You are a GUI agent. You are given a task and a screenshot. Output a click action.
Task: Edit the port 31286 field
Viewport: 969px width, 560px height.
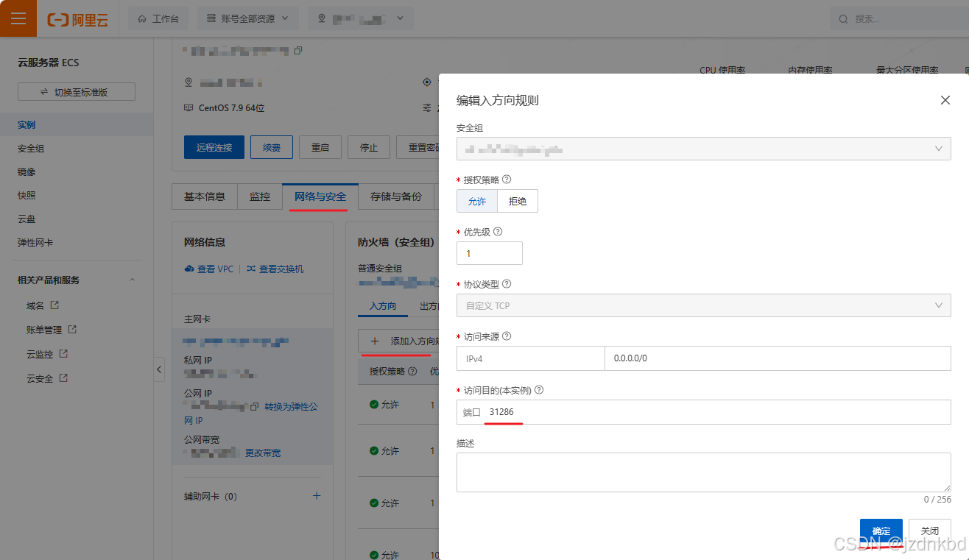704,412
